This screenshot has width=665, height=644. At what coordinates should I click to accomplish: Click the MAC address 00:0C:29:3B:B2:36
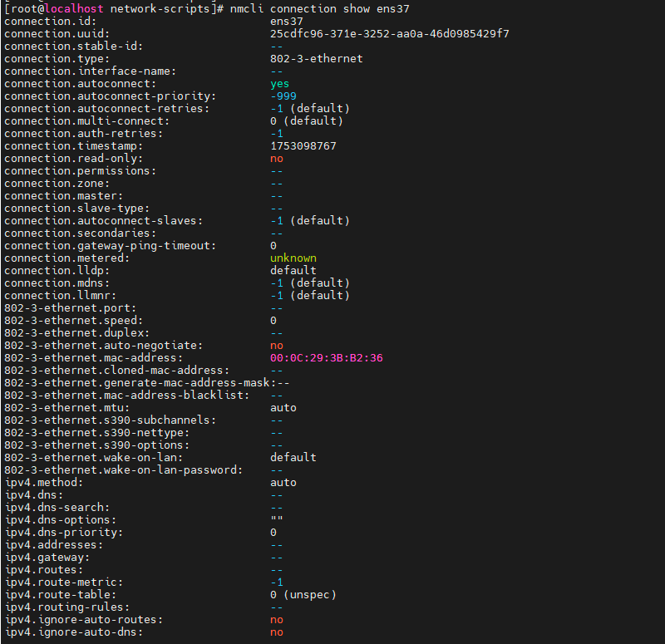(x=327, y=358)
